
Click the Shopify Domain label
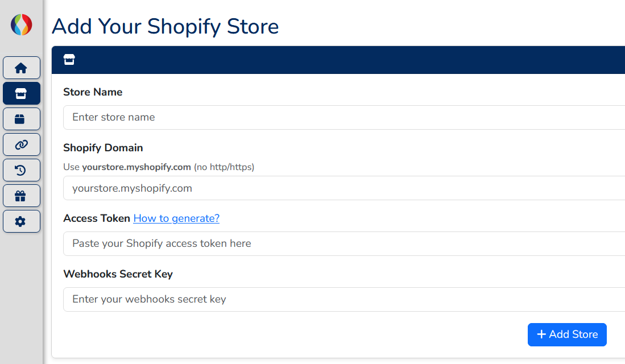pyautogui.click(x=103, y=148)
